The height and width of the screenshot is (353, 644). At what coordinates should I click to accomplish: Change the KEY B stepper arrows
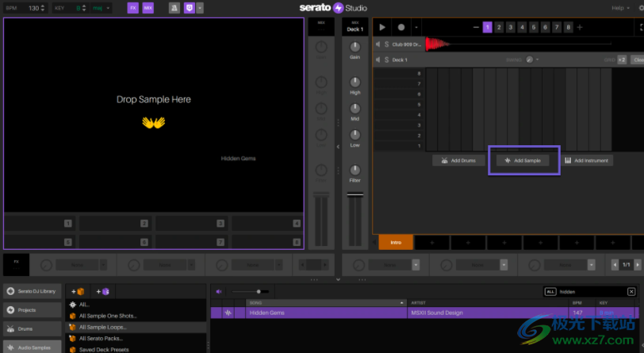pos(84,8)
